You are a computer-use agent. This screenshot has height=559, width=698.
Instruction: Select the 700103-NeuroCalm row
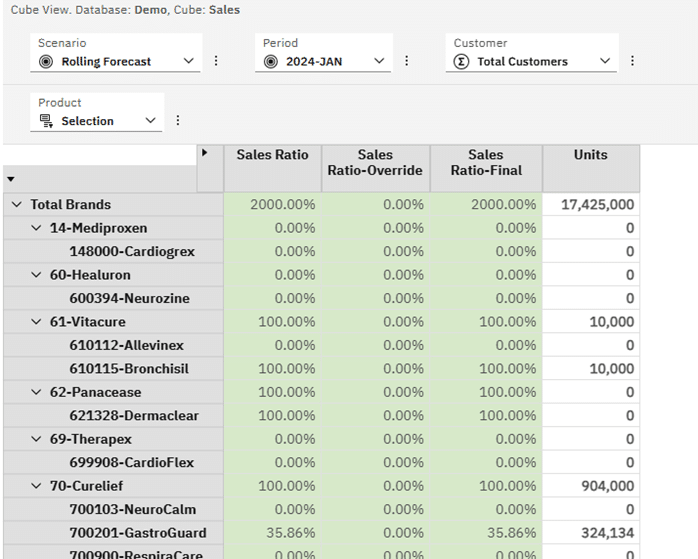(114, 509)
